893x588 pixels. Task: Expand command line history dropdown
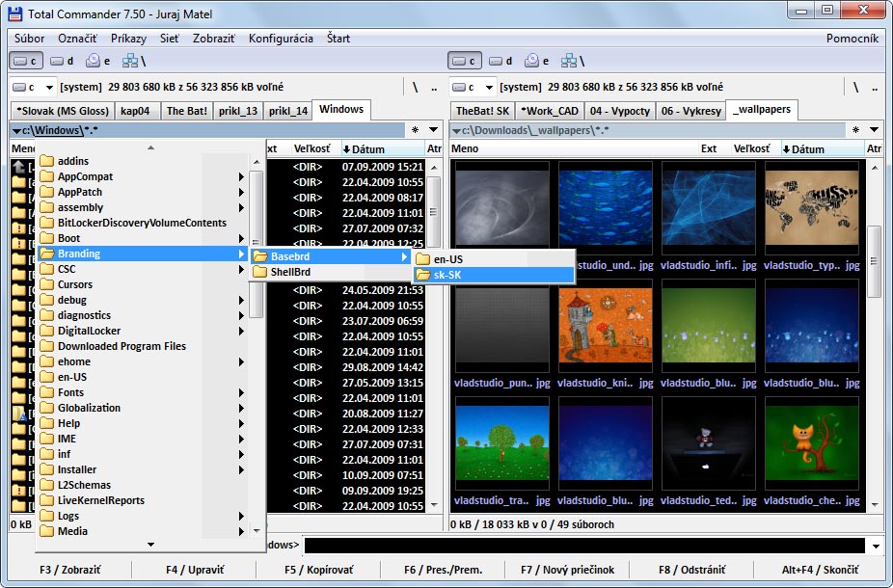pos(876,546)
